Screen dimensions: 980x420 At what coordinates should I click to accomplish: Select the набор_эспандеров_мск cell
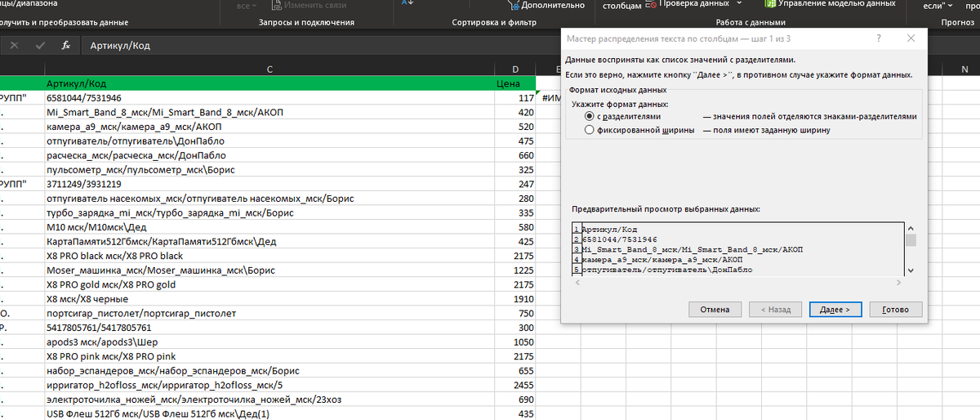click(x=269, y=370)
